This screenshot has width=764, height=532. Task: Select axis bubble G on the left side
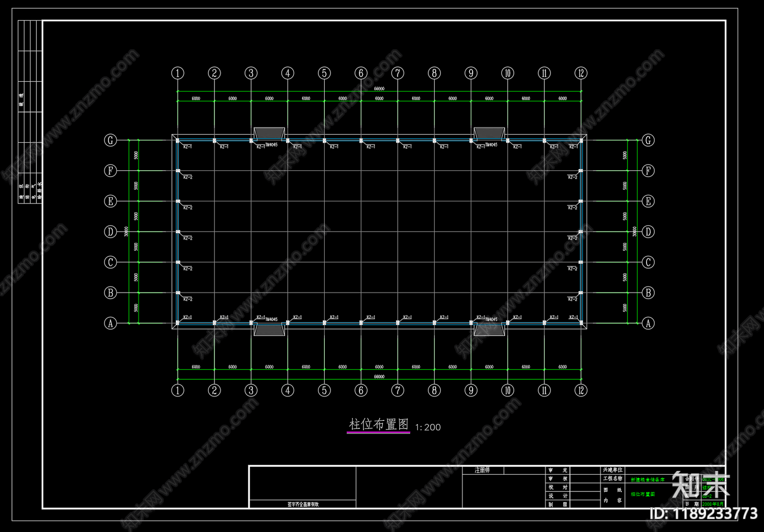point(110,140)
